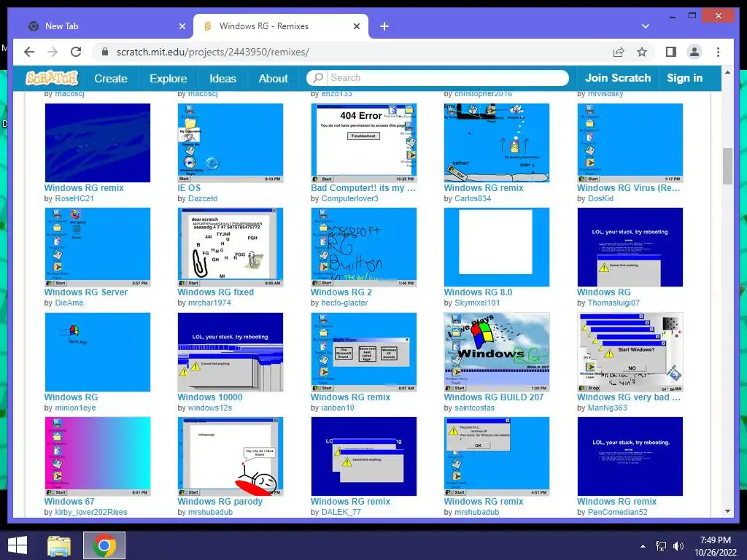Screen dimensions: 747x560
Task: Click the scrollbar down arrow
Action: pos(727,511)
